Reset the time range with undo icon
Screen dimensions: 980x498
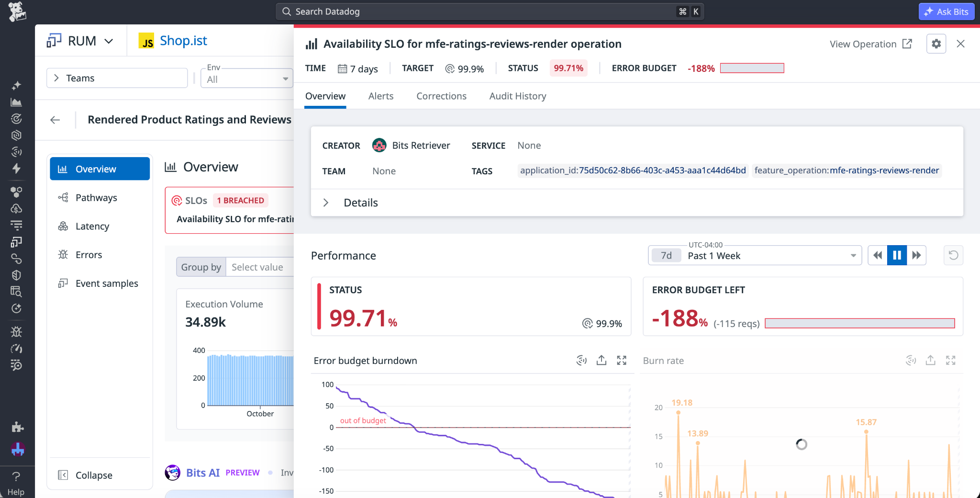[953, 255]
